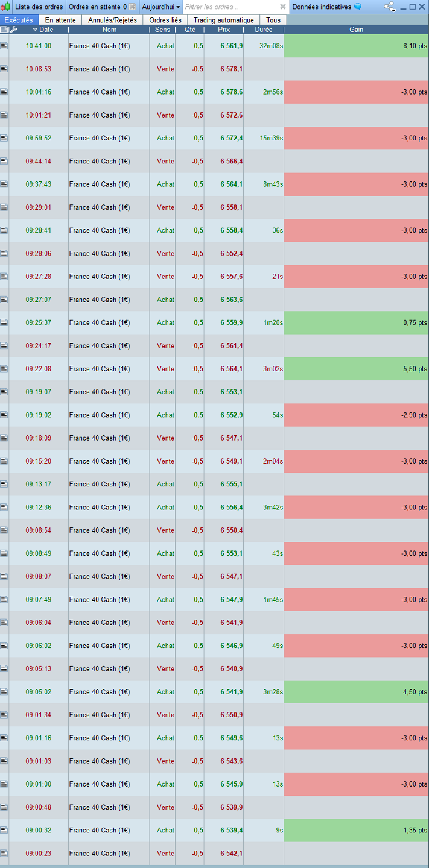Click the duration 3m28s
The image size is (429, 868).
[x=273, y=692]
